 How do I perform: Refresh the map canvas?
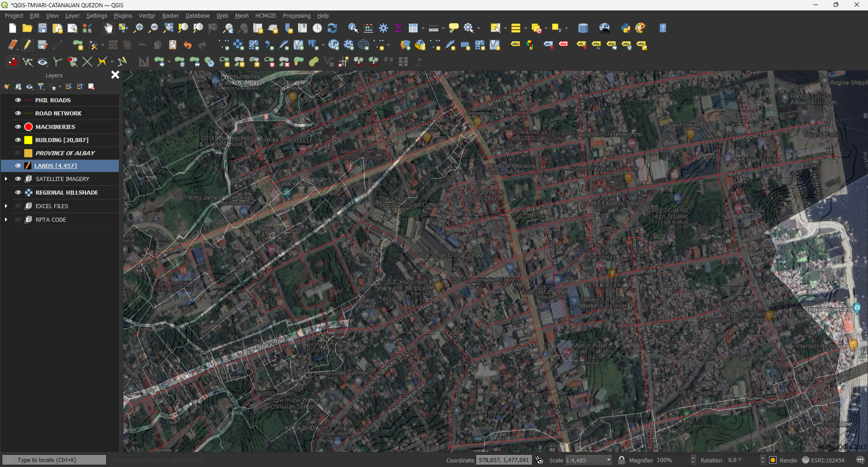click(333, 28)
